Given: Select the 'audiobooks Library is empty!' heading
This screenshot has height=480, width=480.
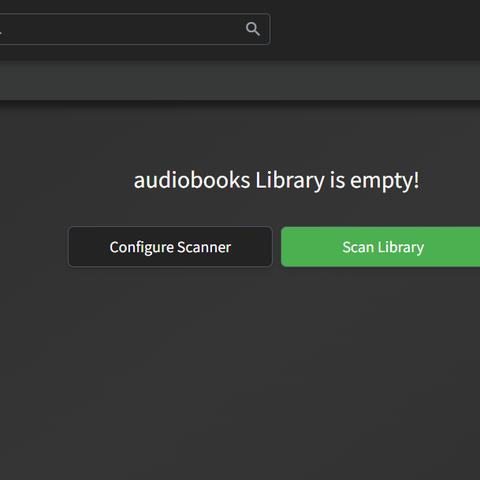Looking at the screenshot, I should pos(276,181).
